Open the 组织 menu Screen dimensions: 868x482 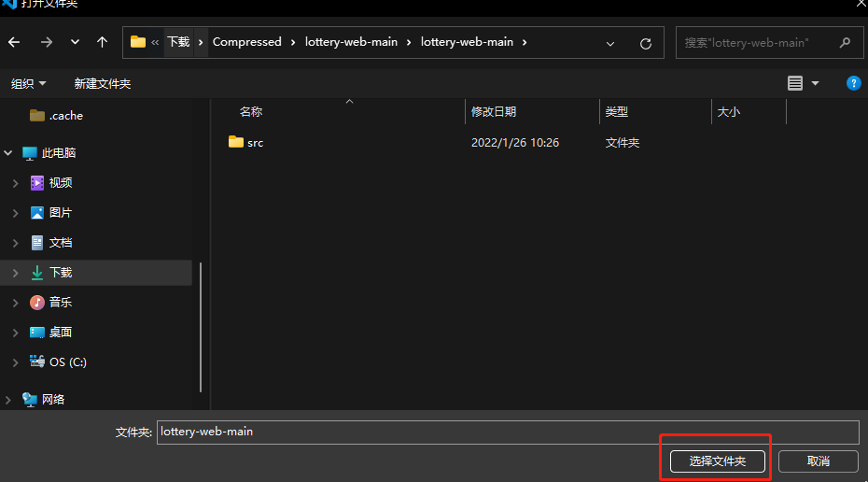(x=28, y=84)
